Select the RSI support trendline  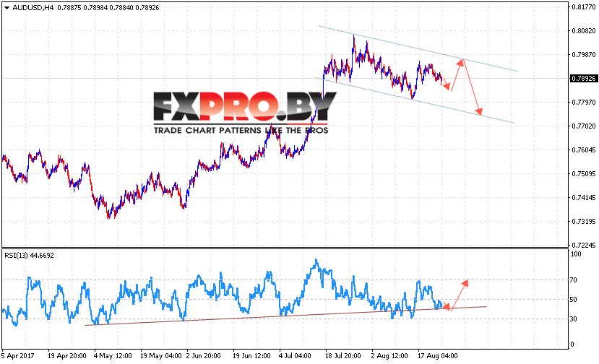point(285,316)
